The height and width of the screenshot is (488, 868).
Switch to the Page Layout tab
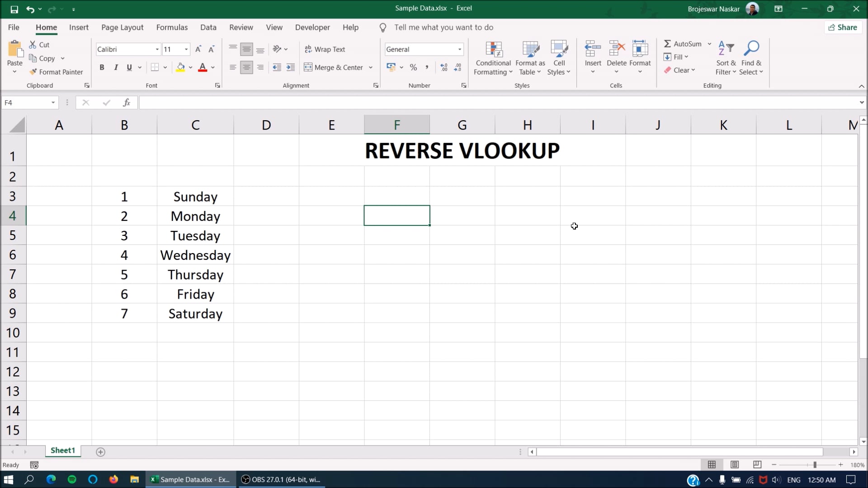pyautogui.click(x=122, y=27)
